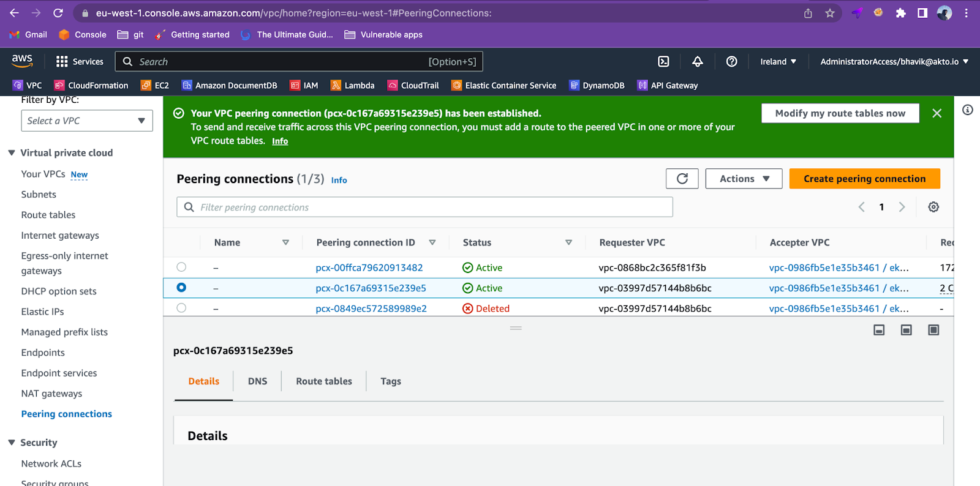The image size is (980, 486).
Task: Select radio button for pcx-0c167a69315e239e5
Action: pyautogui.click(x=181, y=288)
